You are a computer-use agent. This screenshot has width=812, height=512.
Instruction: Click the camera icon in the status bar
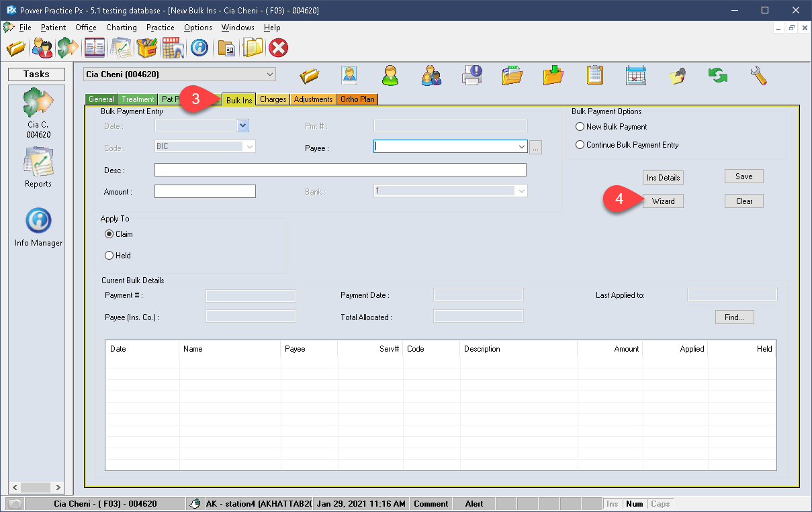pyautogui.click(x=15, y=503)
